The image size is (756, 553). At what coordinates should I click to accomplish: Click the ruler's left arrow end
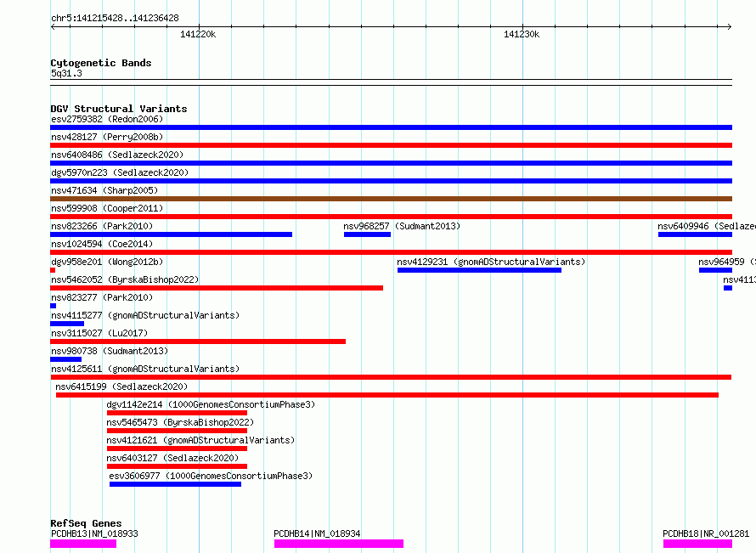click(x=53, y=27)
